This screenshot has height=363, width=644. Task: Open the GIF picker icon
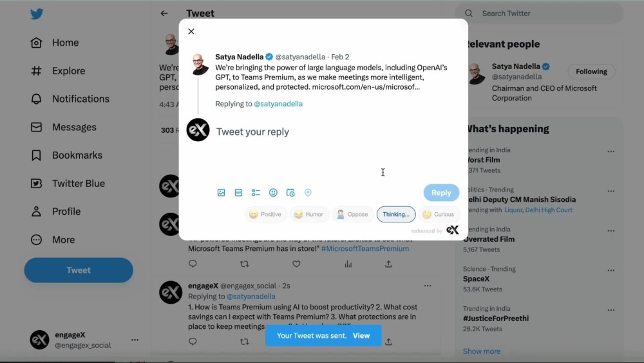click(x=238, y=192)
